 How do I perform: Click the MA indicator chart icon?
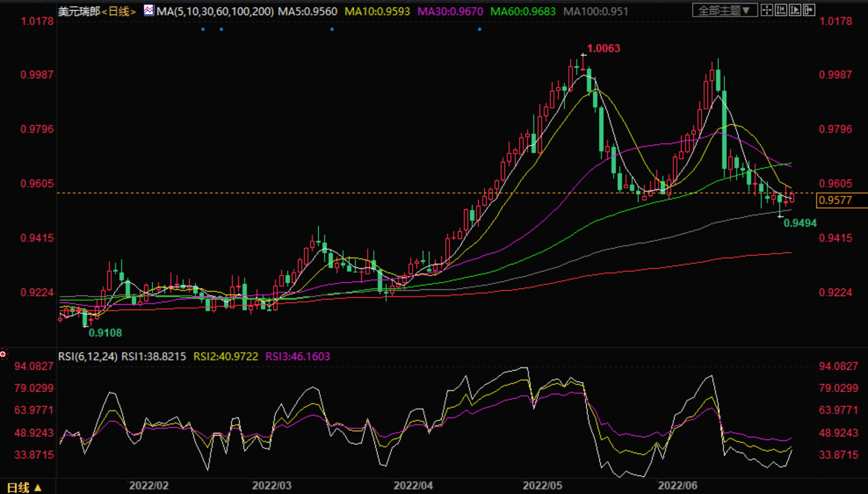149,11
